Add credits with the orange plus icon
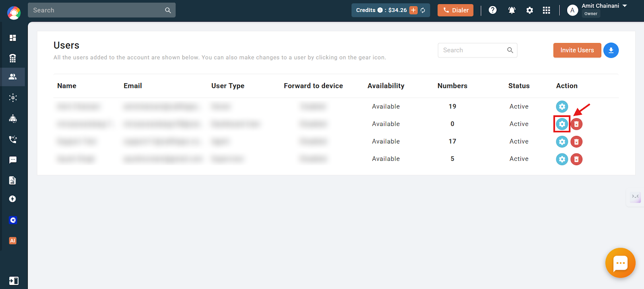 click(413, 10)
